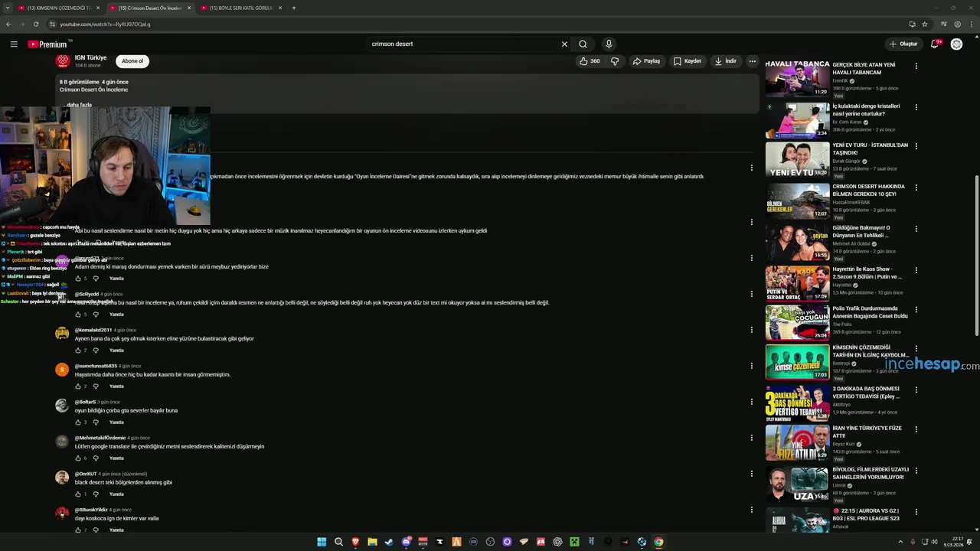Open options menu for @OnrKUT's comment
This screenshot has width=980, height=551.
751,474
